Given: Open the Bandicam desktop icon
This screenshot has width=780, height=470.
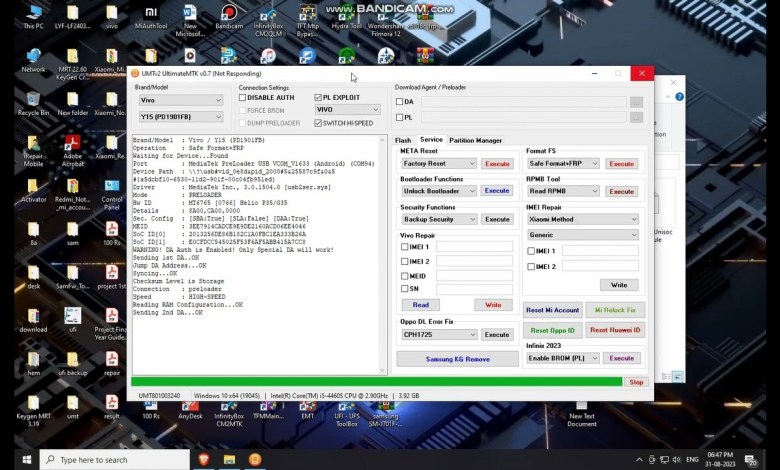Looking at the screenshot, I should pos(229,14).
